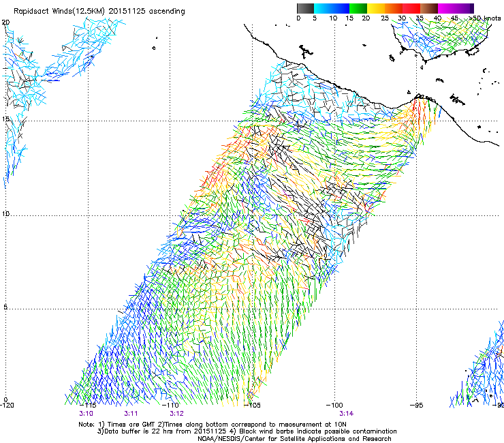
Task: Click the red 30-35 knots legend swatch
Action: [x=411, y=8]
